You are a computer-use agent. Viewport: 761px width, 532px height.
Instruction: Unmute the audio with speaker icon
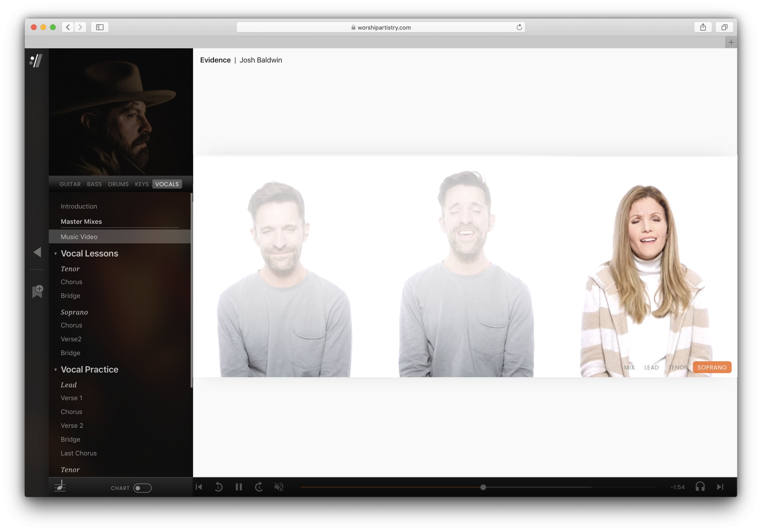coord(279,487)
